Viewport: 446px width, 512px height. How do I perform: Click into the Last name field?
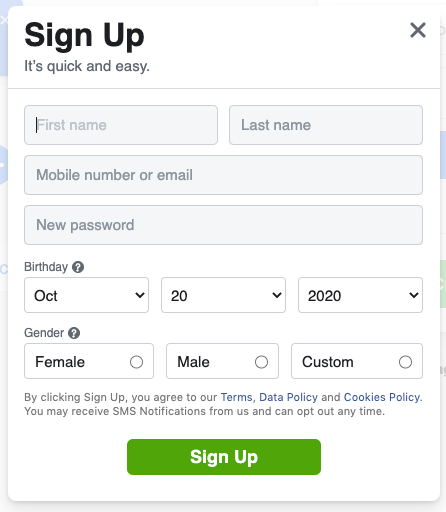tap(326, 125)
